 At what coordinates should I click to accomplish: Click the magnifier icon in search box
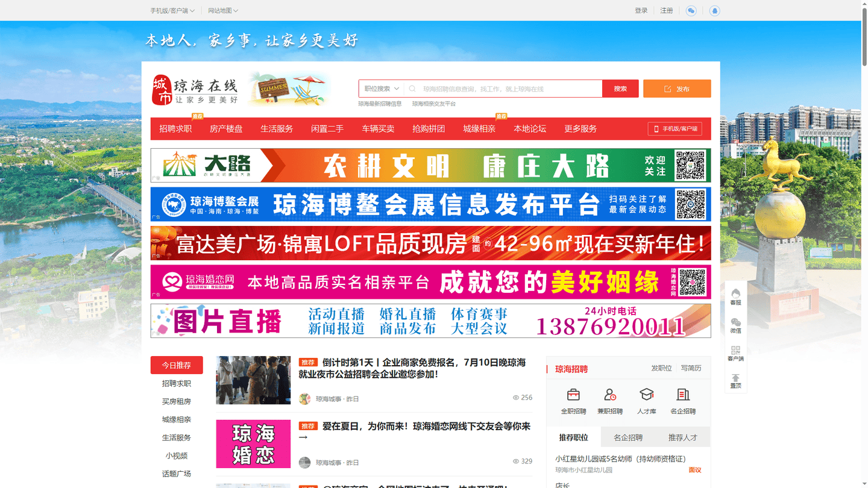(412, 89)
